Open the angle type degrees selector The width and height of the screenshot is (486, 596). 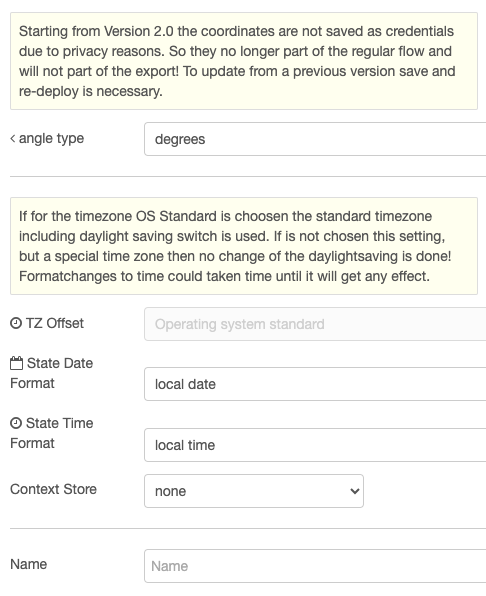pyautogui.click(x=315, y=139)
